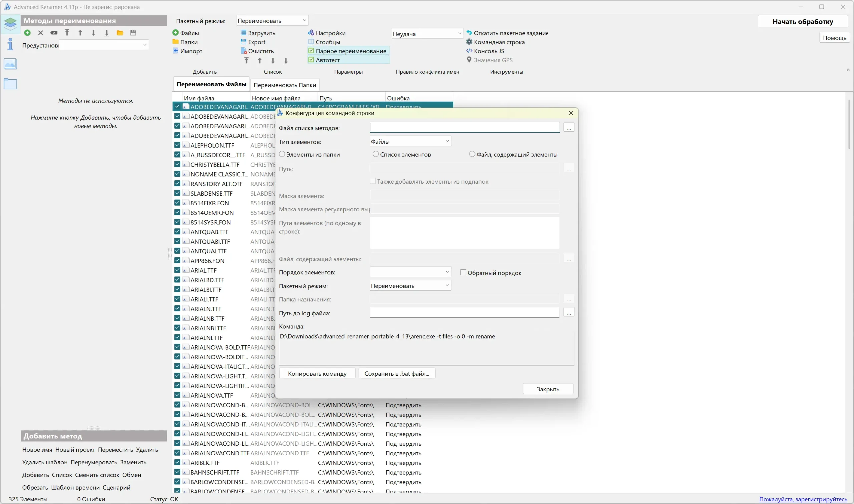The image size is (854, 504).
Task: Click the info sidebar icon
Action: pyautogui.click(x=10, y=44)
